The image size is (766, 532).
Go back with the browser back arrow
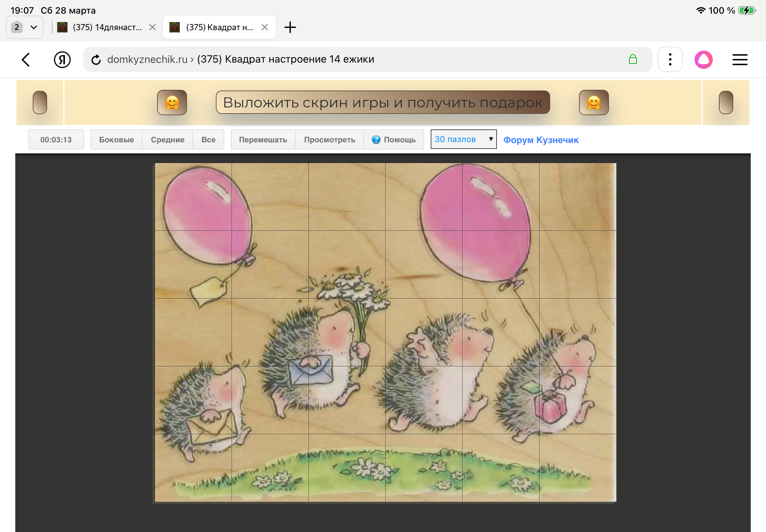[x=26, y=60]
